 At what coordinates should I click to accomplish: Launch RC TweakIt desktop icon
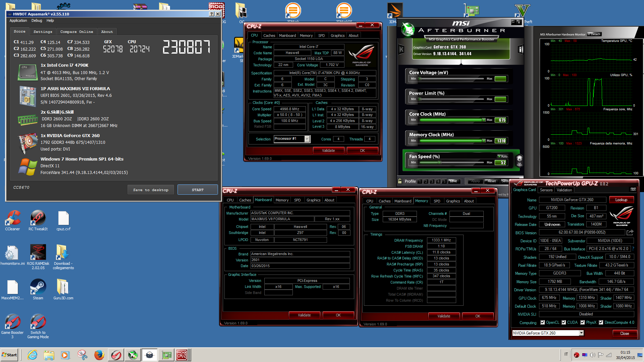38,220
